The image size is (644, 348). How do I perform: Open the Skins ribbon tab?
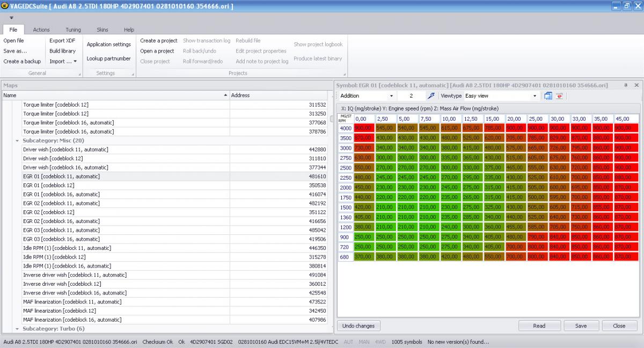[103, 29]
